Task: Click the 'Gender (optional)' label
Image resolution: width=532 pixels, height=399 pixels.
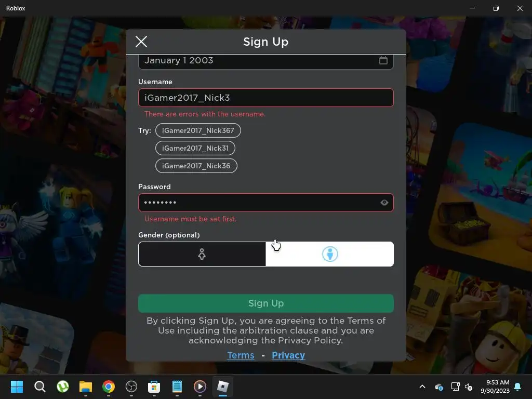Action: (x=169, y=235)
